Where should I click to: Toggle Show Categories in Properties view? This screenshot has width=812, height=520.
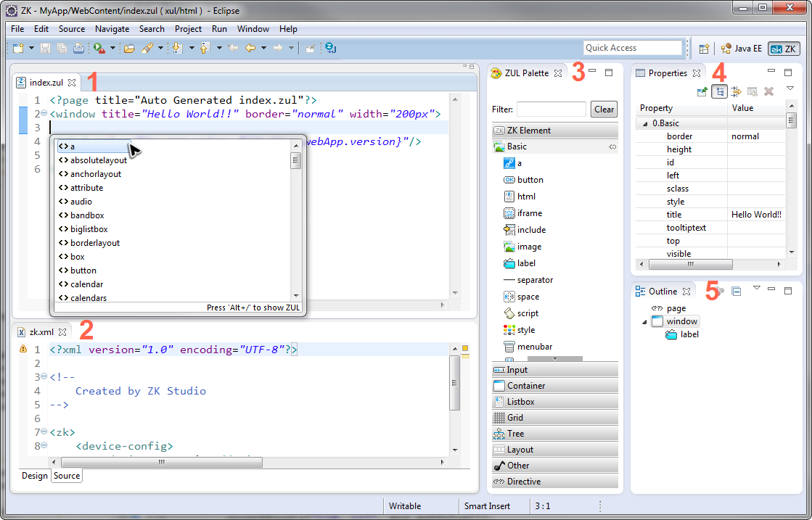click(x=719, y=91)
